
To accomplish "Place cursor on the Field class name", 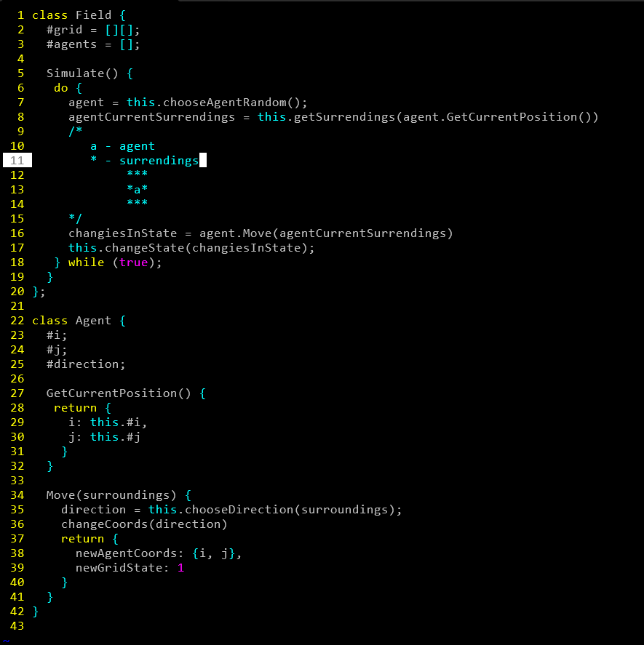I will (93, 15).
